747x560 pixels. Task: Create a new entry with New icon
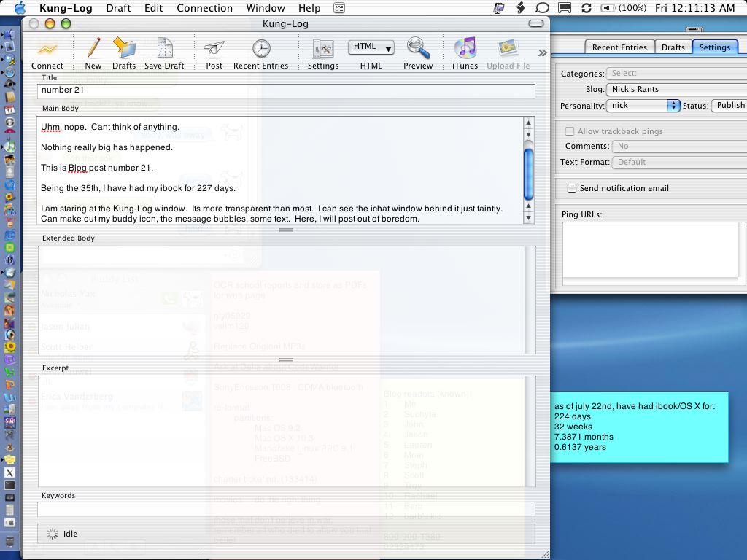pos(93,50)
